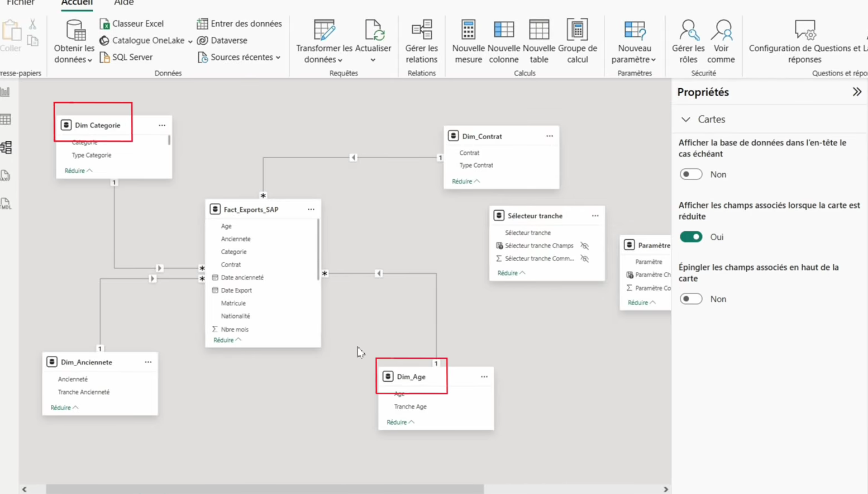Click the Nouvelle table icon
The width and height of the screenshot is (868, 494).
[x=538, y=30]
